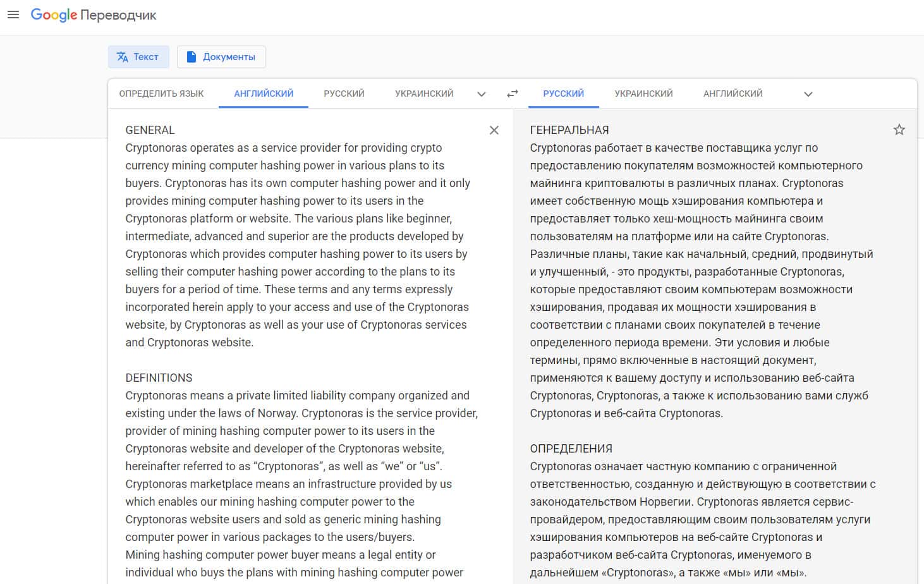Click the line starting 'Cryptonoras marketplace means'
924x584 pixels.
(288, 484)
